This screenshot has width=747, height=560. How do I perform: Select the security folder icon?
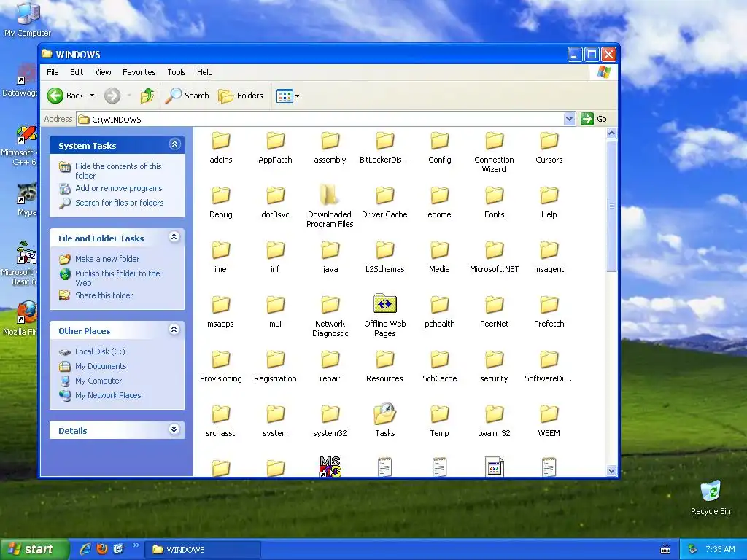[494, 359]
